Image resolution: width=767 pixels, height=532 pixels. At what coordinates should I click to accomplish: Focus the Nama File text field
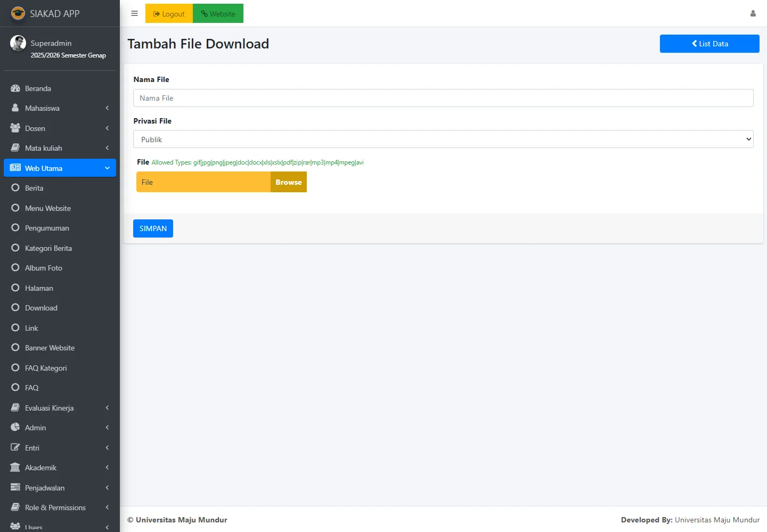click(443, 98)
